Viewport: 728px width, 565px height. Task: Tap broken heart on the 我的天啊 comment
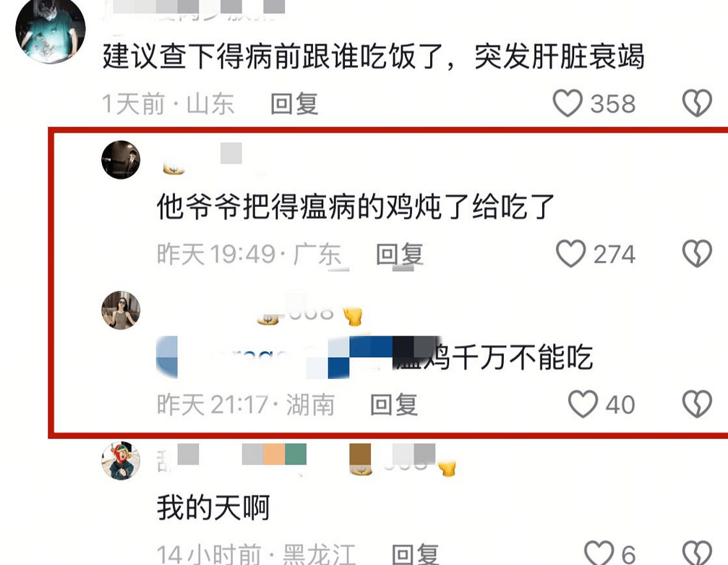click(697, 554)
